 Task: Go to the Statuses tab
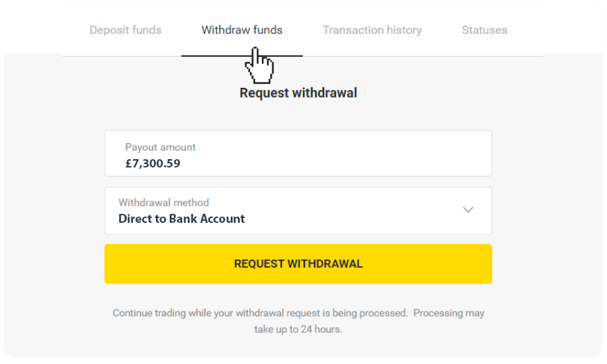(484, 30)
